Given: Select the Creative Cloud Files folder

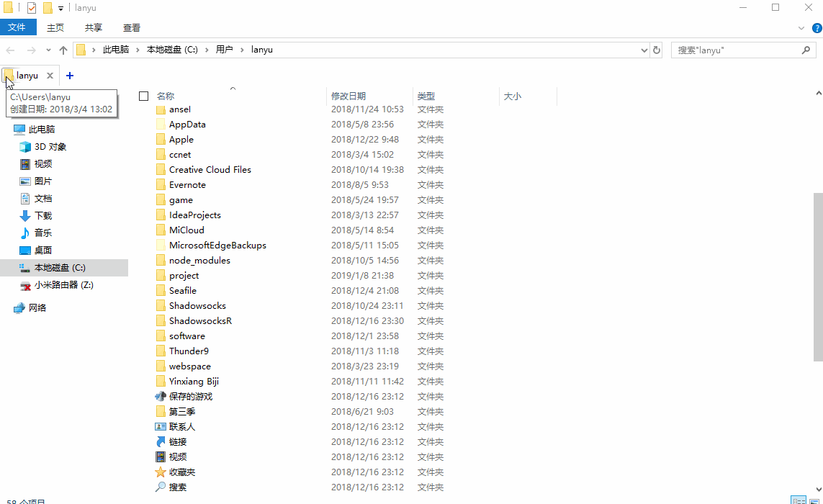Looking at the screenshot, I should pos(210,170).
